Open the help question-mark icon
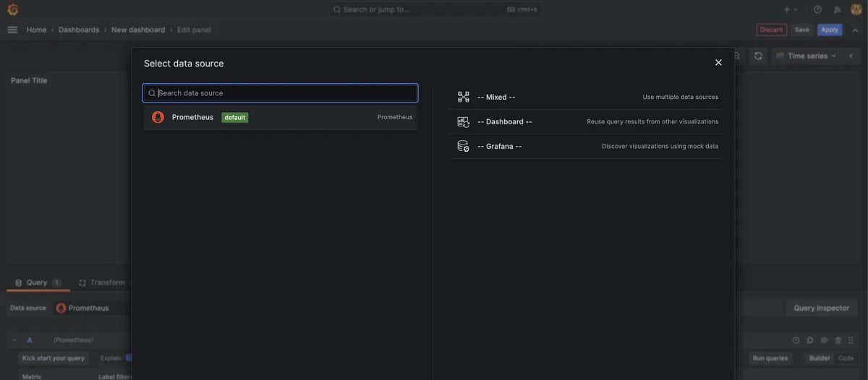Image resolution: width=868 pixels, height=380 pixels. point(817,9)
